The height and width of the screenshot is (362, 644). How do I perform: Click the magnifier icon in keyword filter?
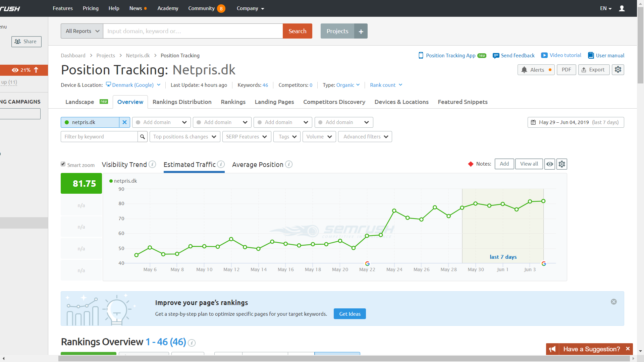[x=143, y=137]
